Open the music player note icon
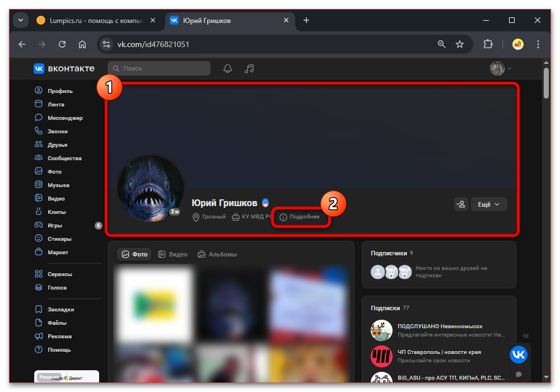560x392 pixels. pyautogui.click(x=249, y=68)
